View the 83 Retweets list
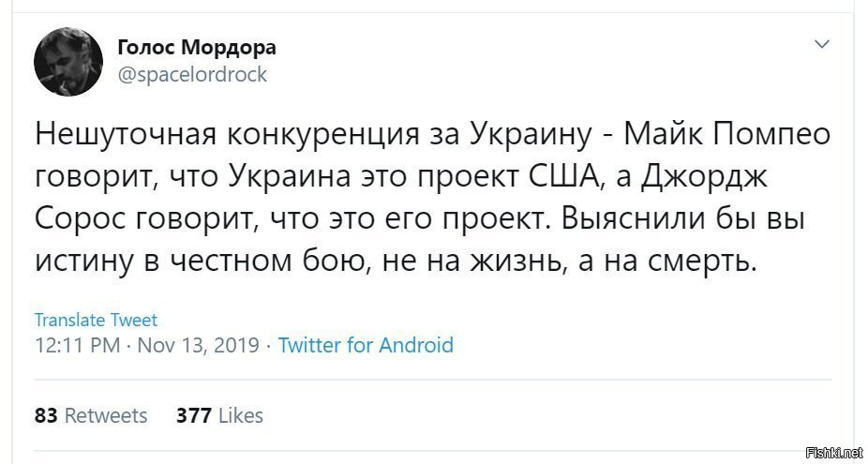The image size is (868, 464). tap(91, 415)
